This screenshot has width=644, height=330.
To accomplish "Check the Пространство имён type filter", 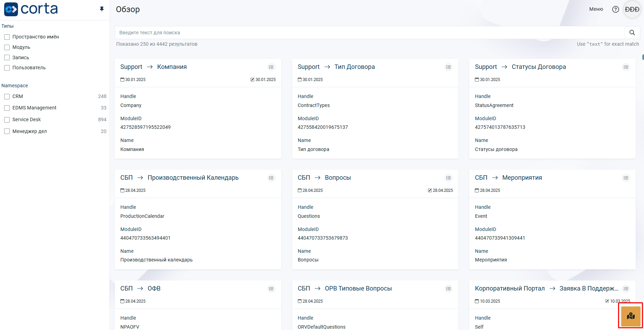I will pos(7,37).
